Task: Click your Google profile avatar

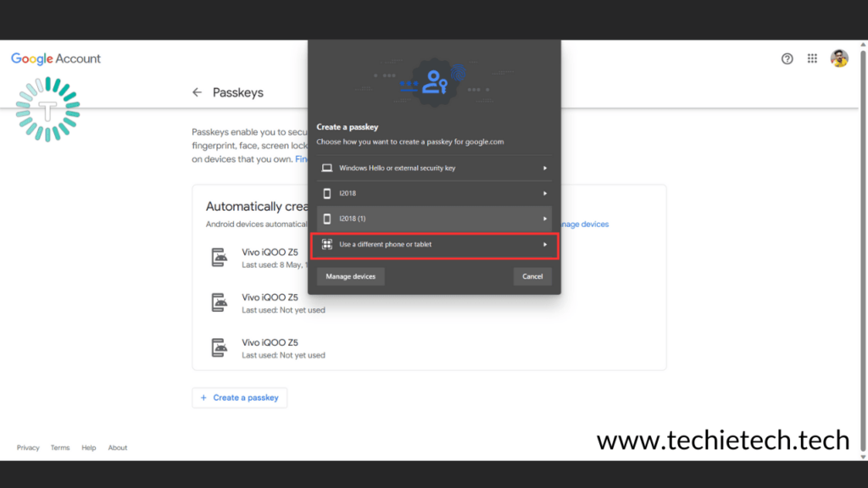Action: tap(841, 58)
